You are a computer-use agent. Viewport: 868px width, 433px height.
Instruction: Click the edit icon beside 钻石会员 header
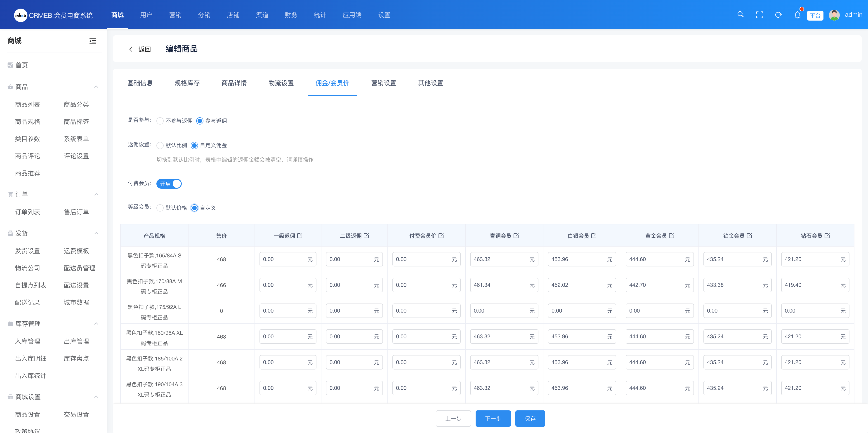pyautogui.click(x=827, y=235)
